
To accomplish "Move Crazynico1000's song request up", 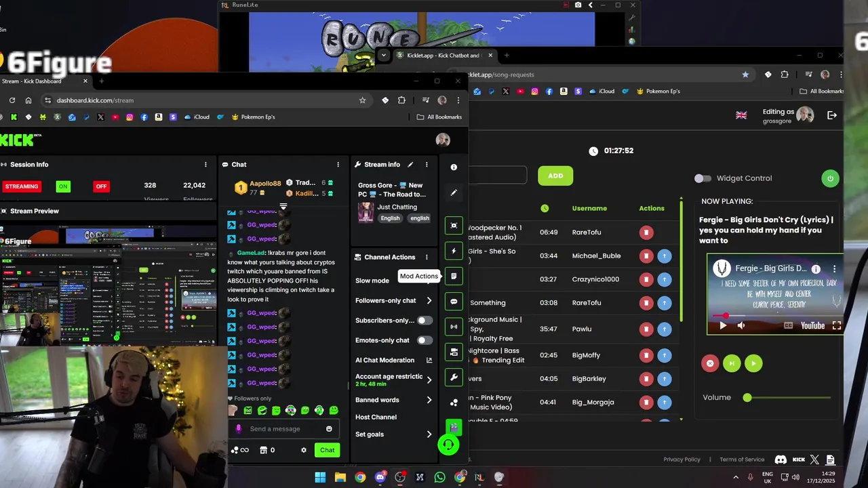I will coord(665,279).
